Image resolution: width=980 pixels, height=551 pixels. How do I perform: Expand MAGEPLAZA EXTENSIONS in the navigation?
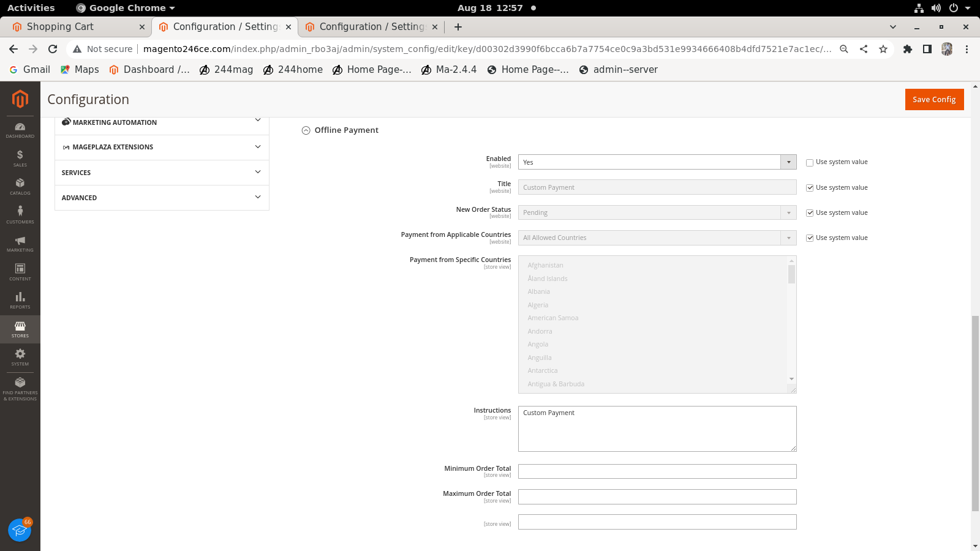tap(161, 147)
